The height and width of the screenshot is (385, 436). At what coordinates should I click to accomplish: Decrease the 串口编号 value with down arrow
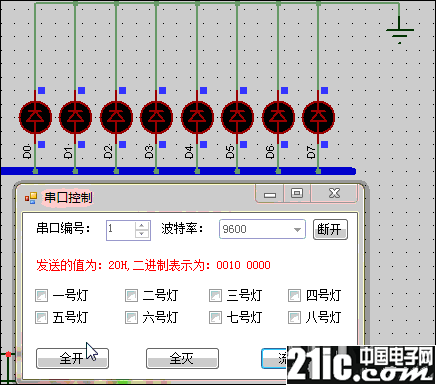pos(142,234)
